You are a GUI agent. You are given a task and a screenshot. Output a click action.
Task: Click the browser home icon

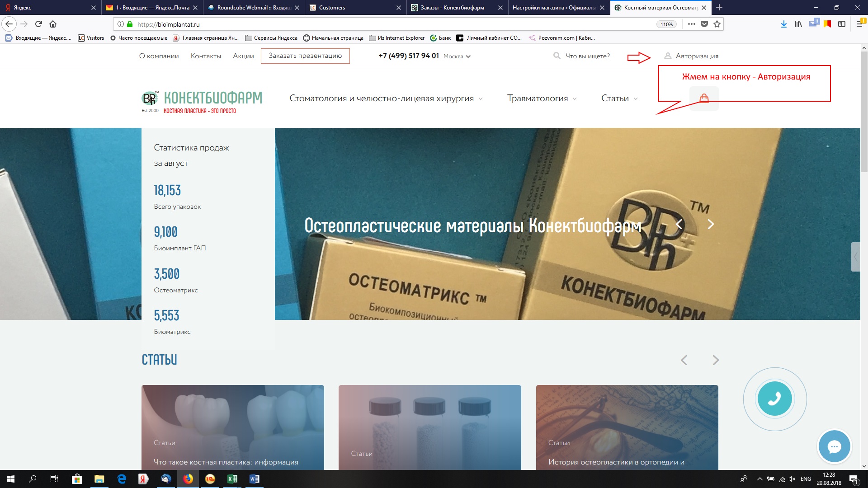click(53, 24)
